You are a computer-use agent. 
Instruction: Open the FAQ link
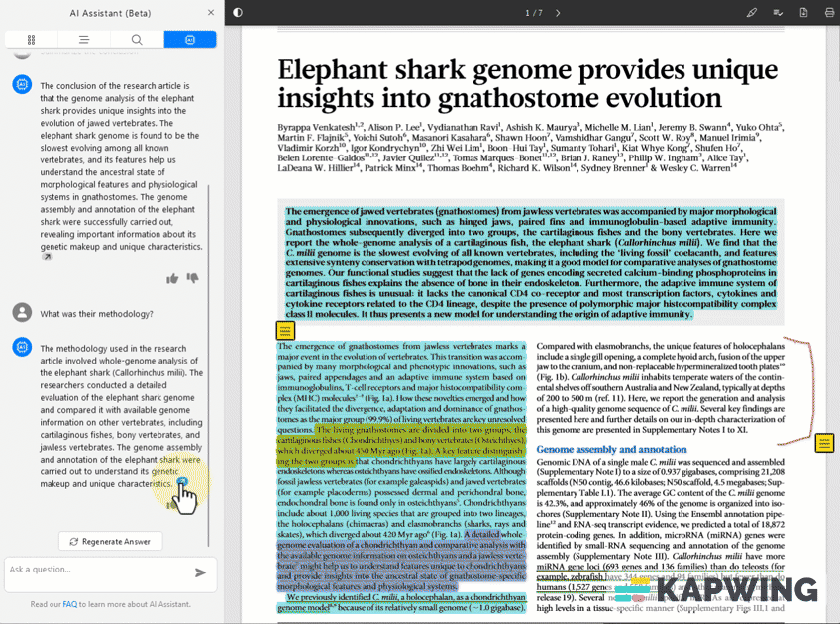(70, 604)
